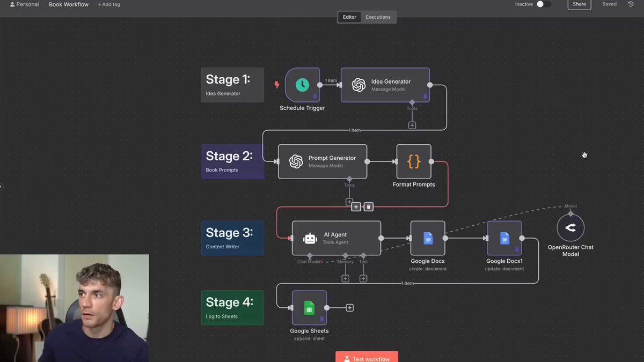Expand the left sidebar arrow
Viewport: 644px width, 362px height.
tap(1, 187)
